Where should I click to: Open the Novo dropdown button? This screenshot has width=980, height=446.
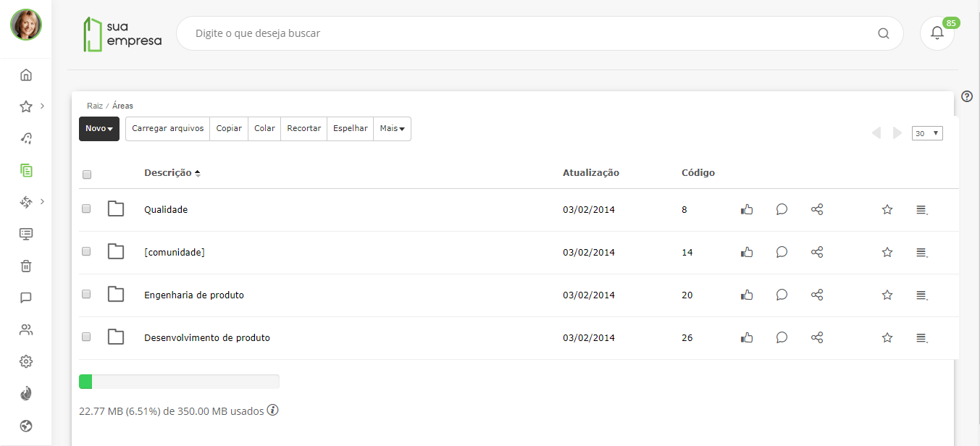coord(99,128)
